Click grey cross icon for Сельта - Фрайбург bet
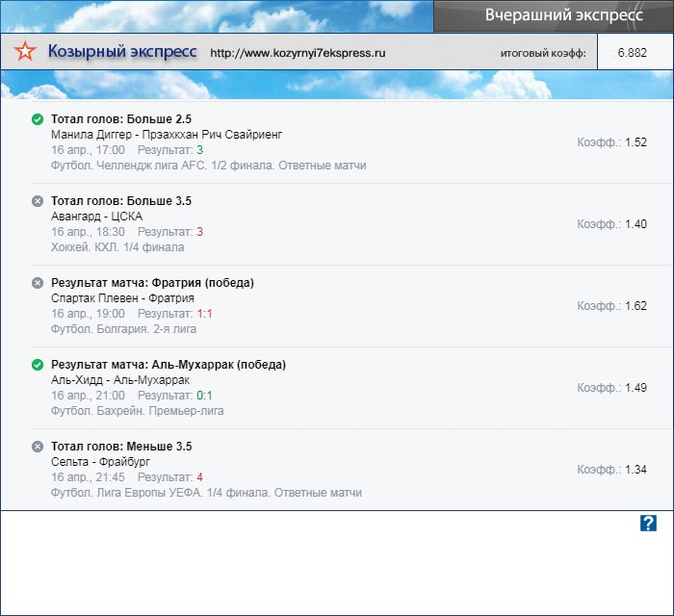This screenshot has height=616, width=674. (38, 447)
